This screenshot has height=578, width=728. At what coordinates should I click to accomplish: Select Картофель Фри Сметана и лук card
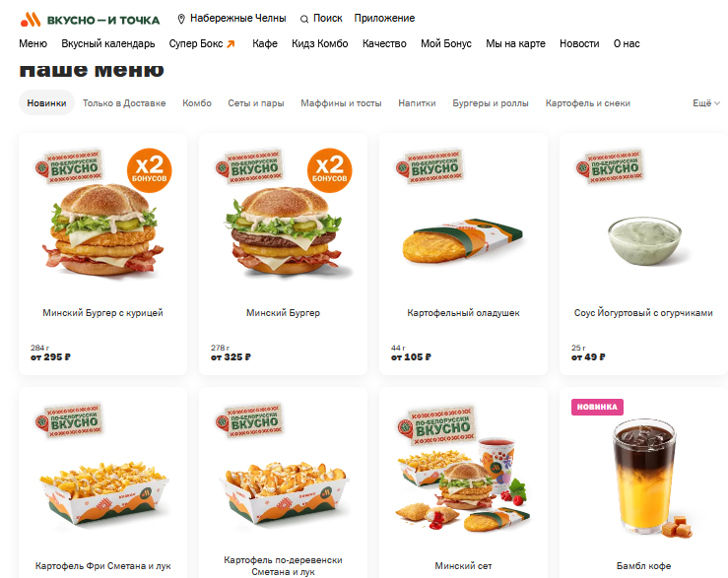coord(103,482)
